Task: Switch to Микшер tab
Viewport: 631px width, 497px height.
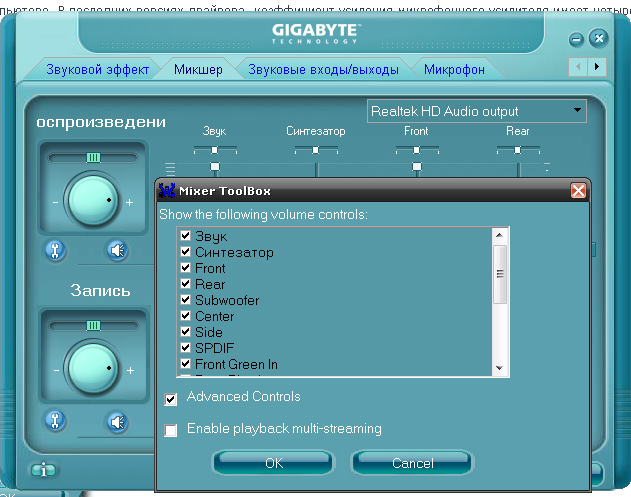Action: tap(198, 69)
